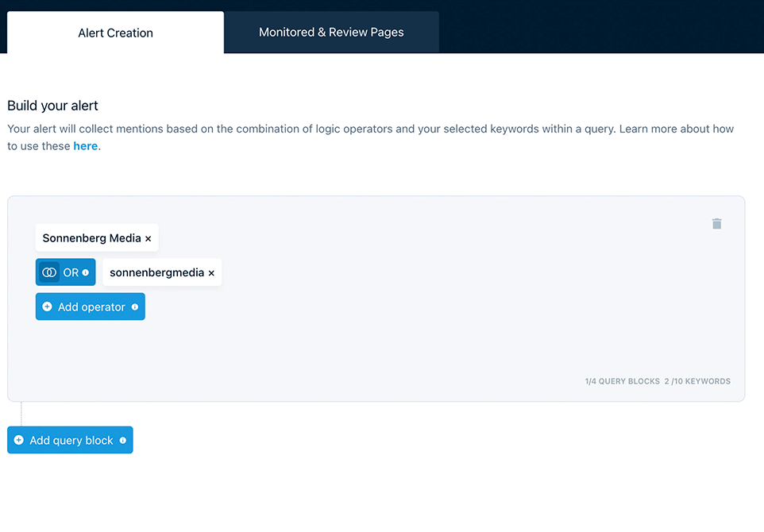This screenshot has width=764, height=532.
Task: Switch to Monitored & Review Pages tab
Action: point(331,32)
